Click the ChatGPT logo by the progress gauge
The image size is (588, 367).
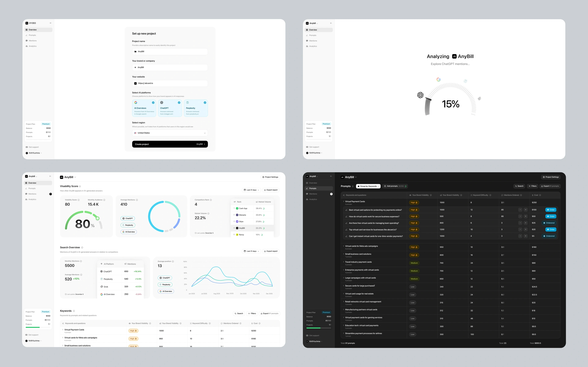(x=420, y=95)
